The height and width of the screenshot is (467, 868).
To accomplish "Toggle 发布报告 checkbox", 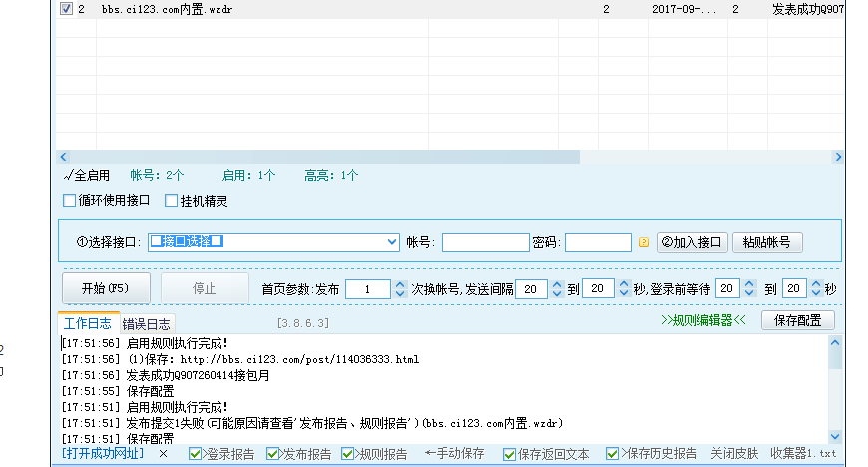I will click(x=271, y=454).
